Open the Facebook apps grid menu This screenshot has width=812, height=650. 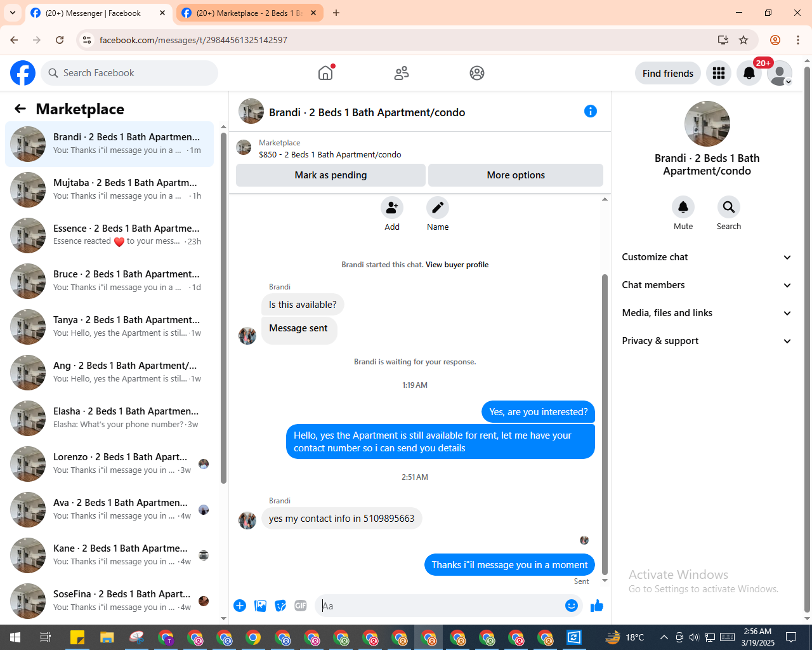719,73
